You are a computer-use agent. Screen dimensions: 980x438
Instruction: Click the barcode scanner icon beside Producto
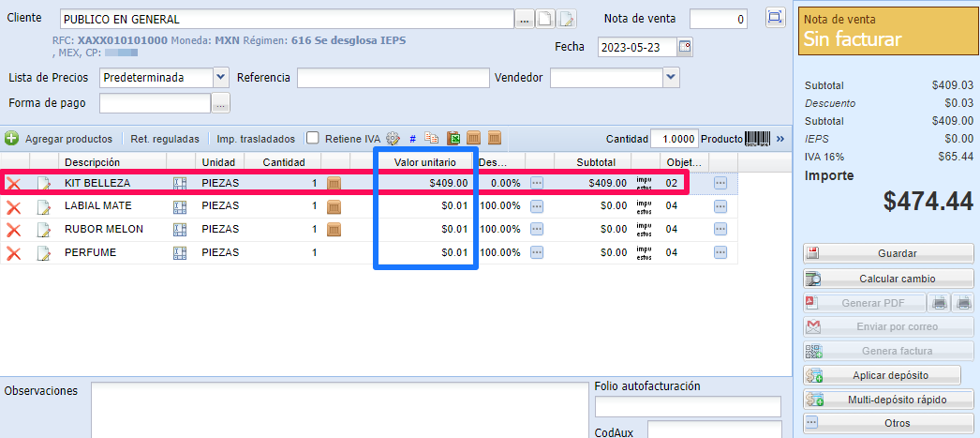pos(757,139)
